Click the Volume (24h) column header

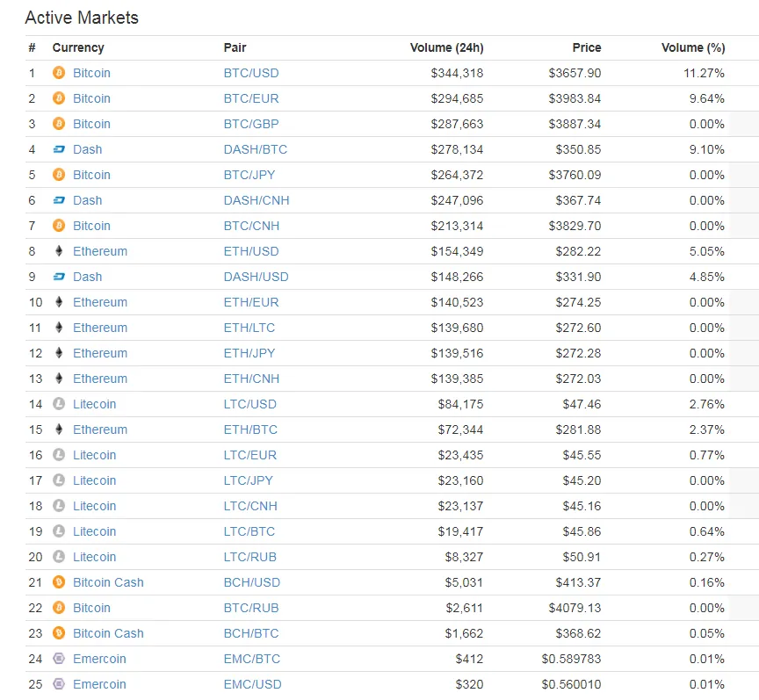447,47
